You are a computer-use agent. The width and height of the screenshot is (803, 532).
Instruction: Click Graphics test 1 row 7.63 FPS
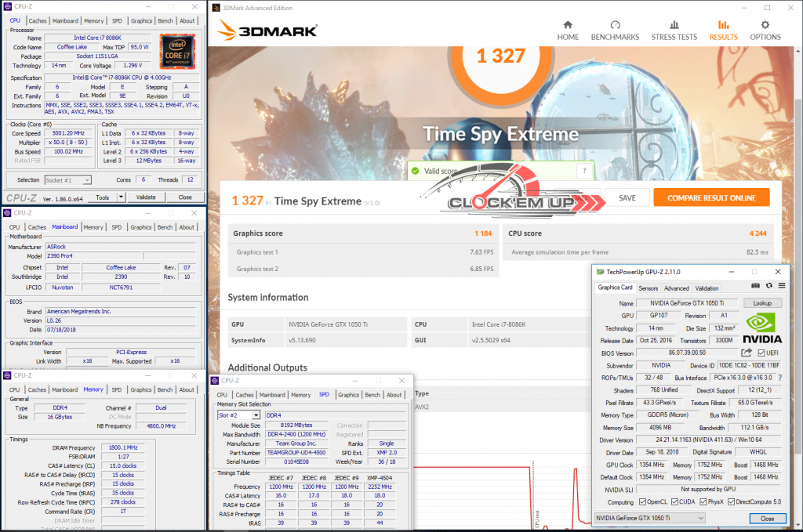tap(363, 252)
